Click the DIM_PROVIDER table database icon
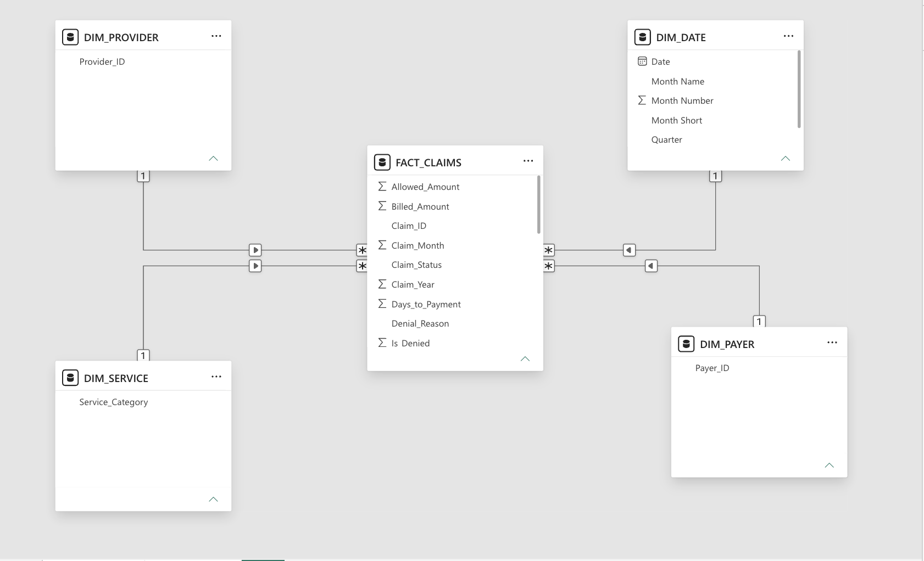Image resolution: width=924 pixels, height=561 pixels. click(70, 37)
